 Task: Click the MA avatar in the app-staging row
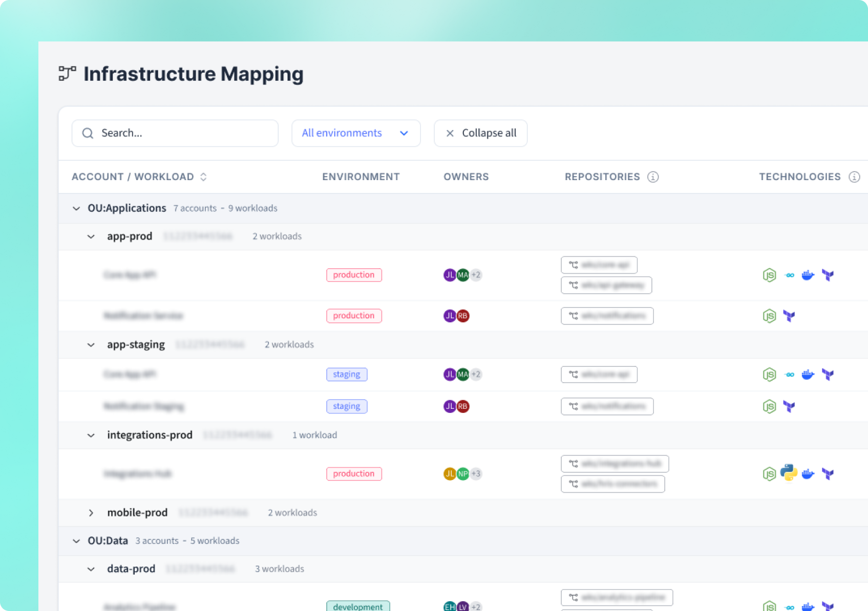pyautogui.click(x=463, y=375)
